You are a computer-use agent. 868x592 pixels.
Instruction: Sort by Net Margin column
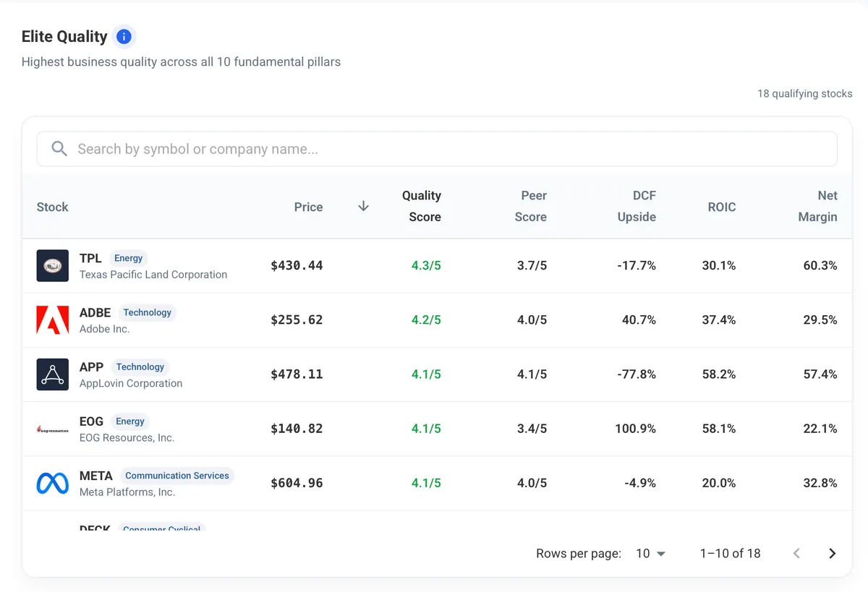(x=817, y=206)
